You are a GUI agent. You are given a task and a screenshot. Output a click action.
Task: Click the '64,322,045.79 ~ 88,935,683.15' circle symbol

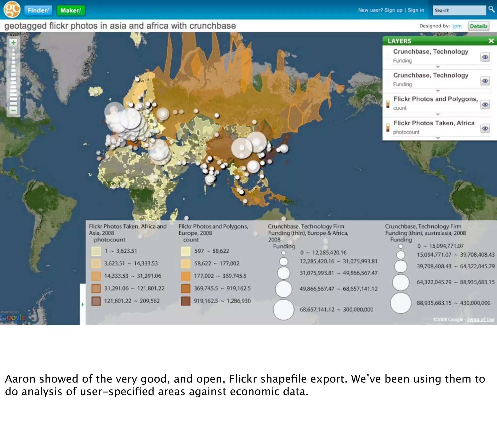[401, 282]
